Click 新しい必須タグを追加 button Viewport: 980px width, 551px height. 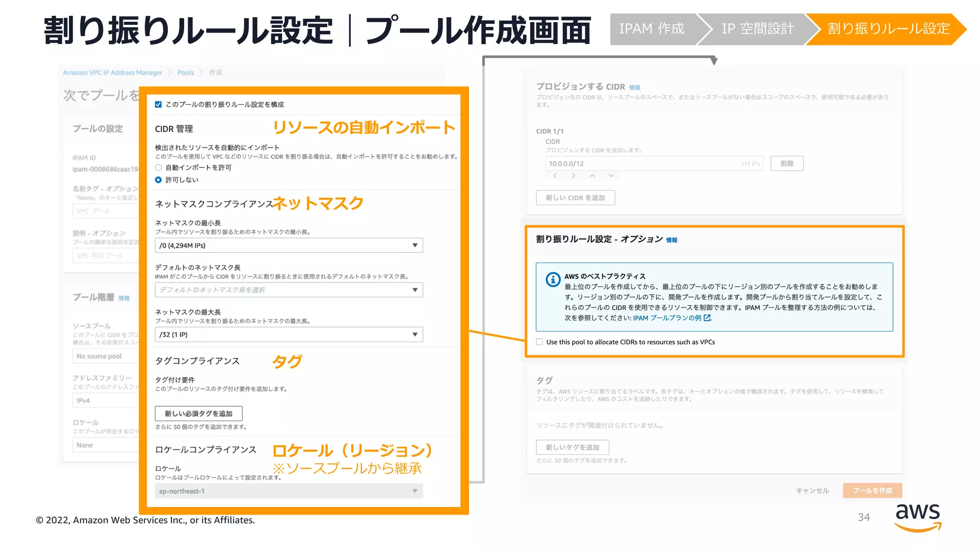click(x=199, y=414)
